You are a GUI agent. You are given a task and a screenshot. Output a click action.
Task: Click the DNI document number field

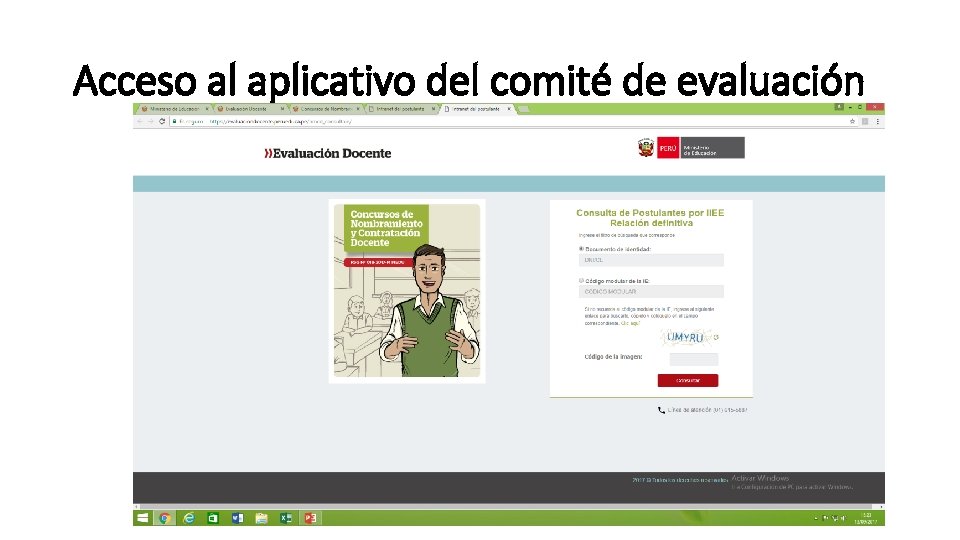tap(651, 260)
